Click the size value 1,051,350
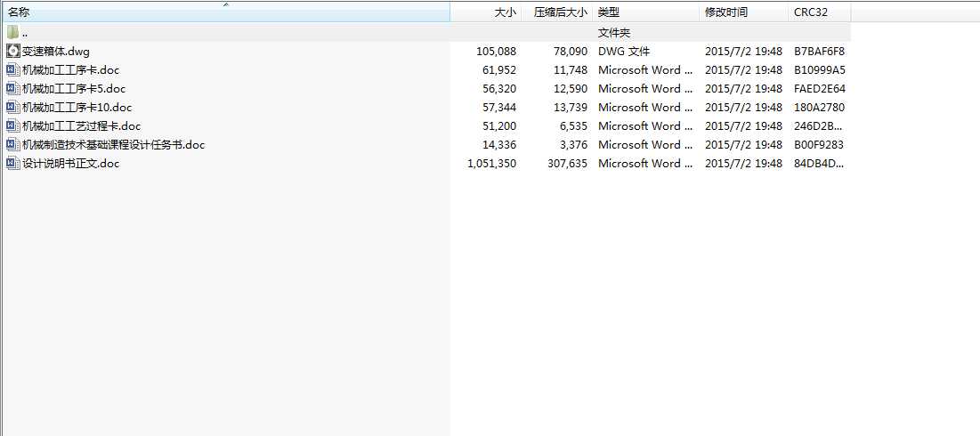The height and width of the screenshot is (436, 980). pos(492,164)
